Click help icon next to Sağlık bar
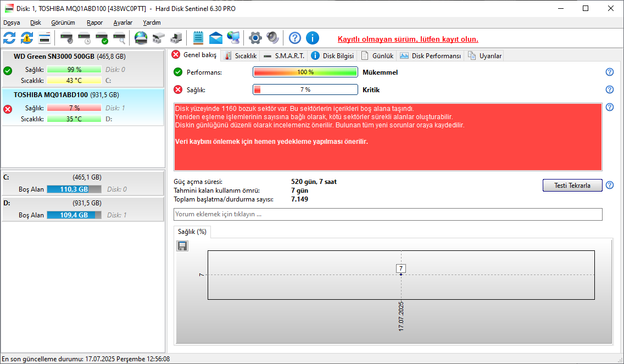This screenshot has height=364, width=624. (610, 89)
